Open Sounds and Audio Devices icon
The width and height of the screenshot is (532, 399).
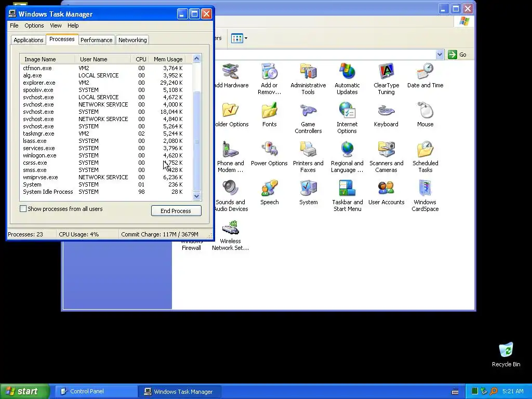pos(231,196)
